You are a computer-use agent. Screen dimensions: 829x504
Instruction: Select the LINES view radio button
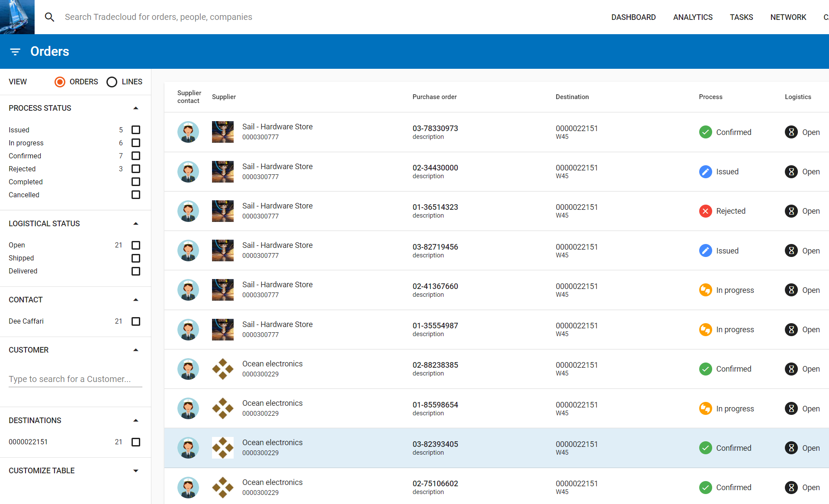tap(112, 82)
